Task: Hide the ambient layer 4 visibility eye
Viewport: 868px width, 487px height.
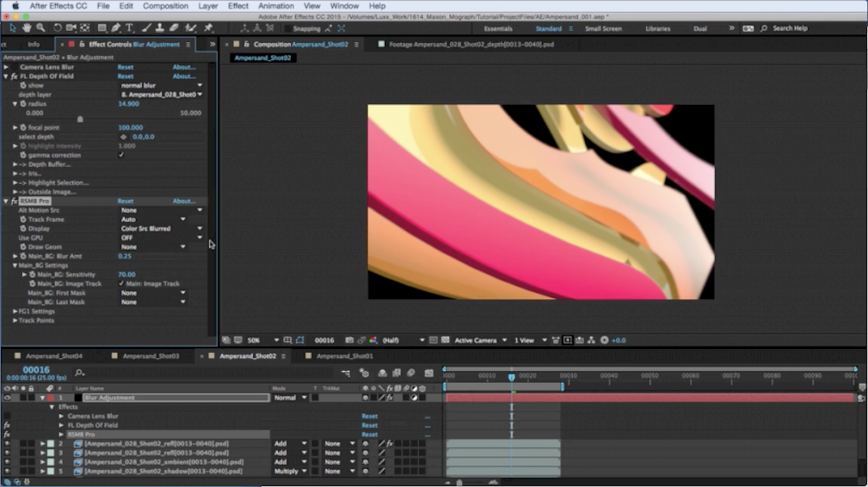Action: [x=7, y=462]
